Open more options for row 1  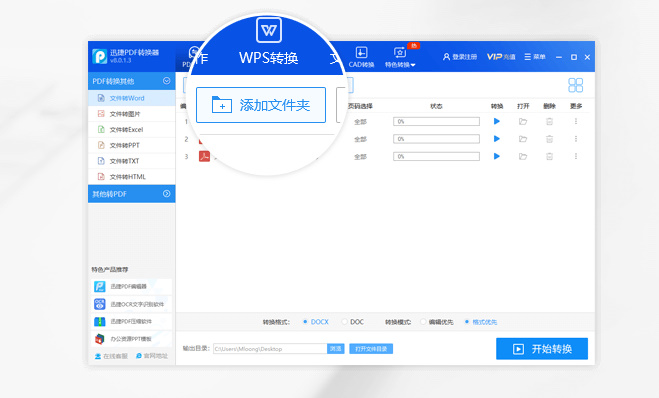[x=576, y=121]
